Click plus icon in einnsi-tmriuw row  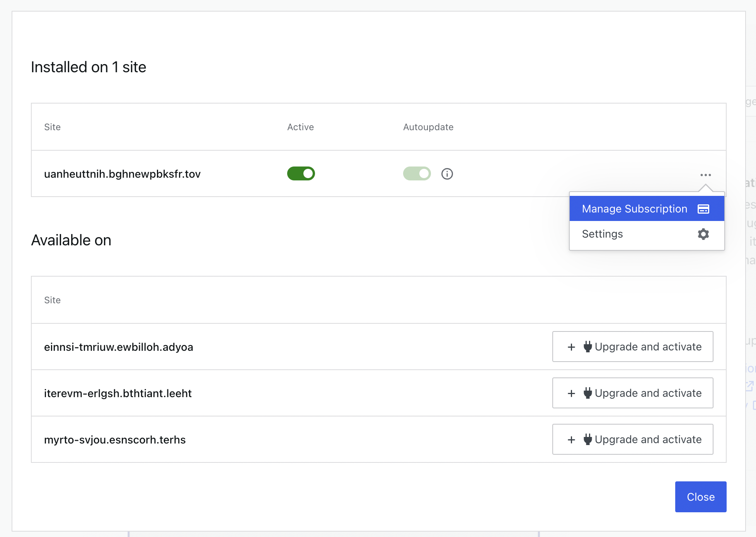point(571,347)
